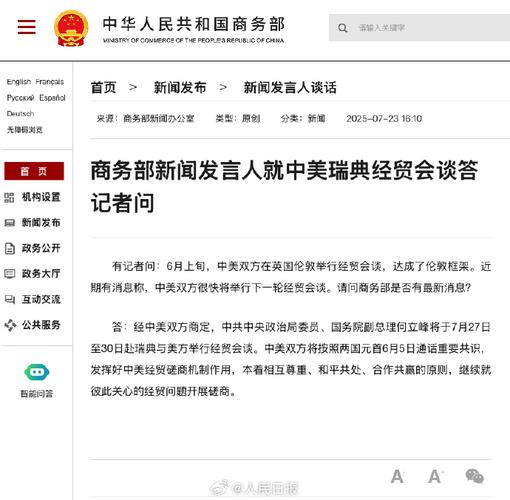The image size is (510, 500).
Task: Click the national emblem logo
Action: 71,28
